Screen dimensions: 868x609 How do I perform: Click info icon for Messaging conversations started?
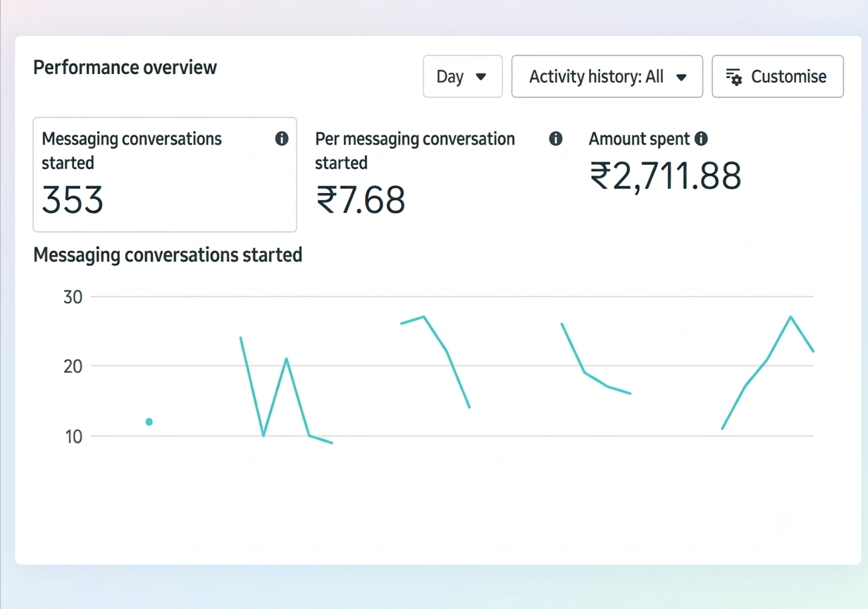282,139
